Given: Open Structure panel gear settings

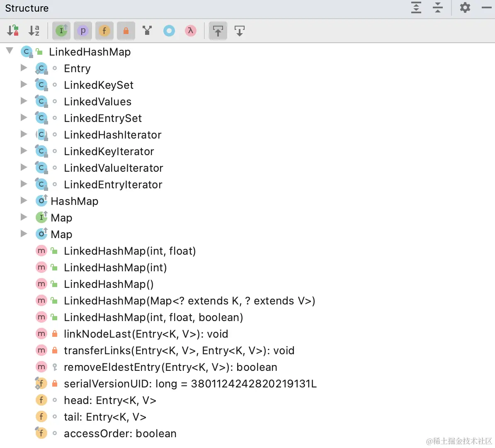Looking at the screenshot, I should point(465,7).
